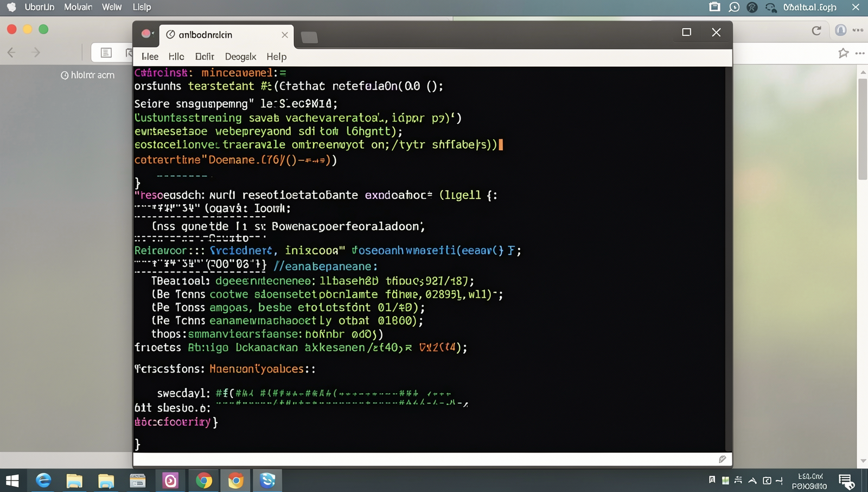Click the dark round R icon in top bar
Image resolution: width=868 pixels, height=492 pixels.
(x=752, y=7)
